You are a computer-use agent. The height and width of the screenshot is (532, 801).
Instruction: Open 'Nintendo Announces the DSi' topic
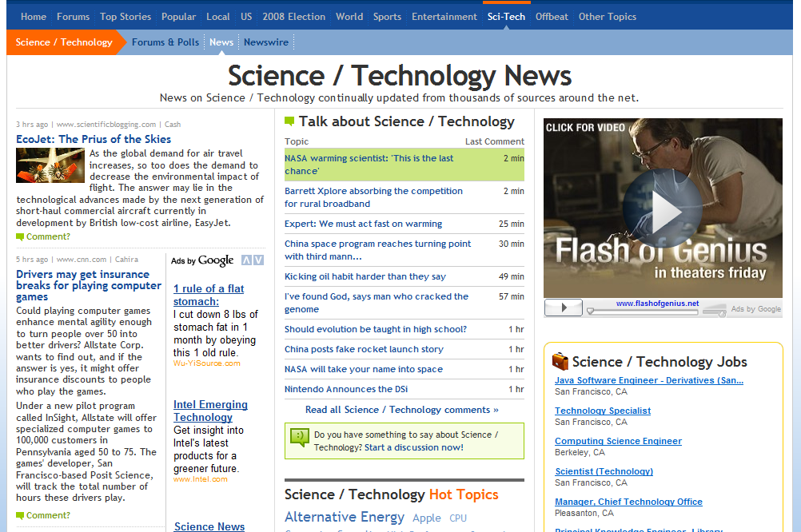point(346,389)
